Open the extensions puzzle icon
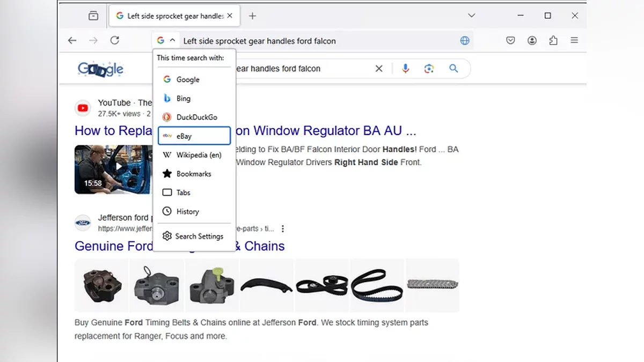Image resolution: width=644 pixels, height=362 pixels. (x=553, y=40)
